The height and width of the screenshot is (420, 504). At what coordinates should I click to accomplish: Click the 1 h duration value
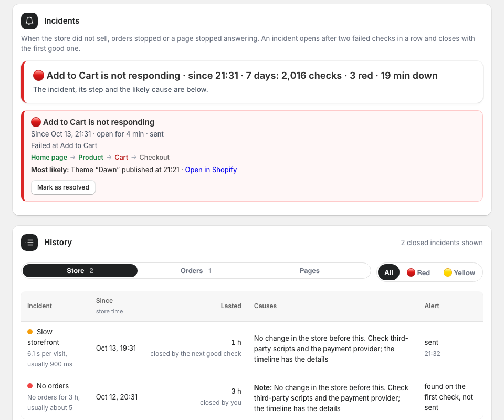236,342
